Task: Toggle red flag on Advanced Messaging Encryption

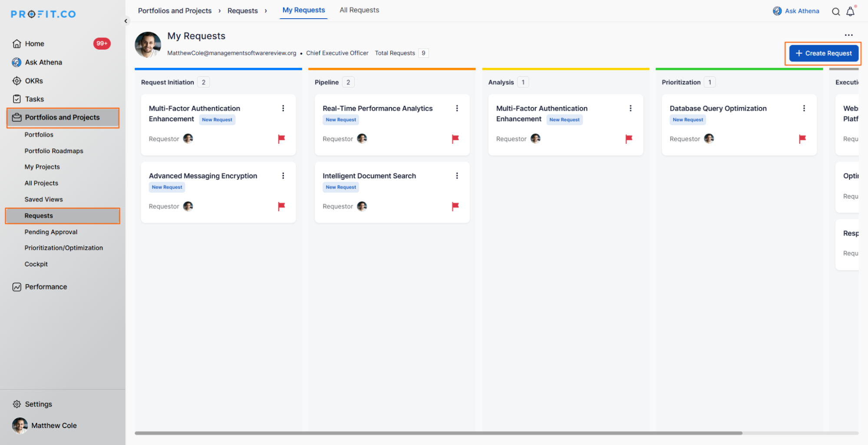Action: (281, 206)
